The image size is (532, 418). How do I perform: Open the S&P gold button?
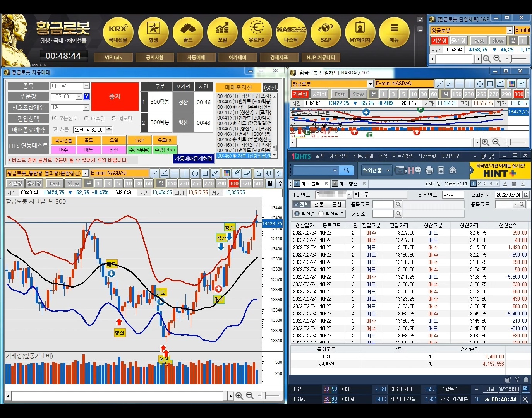[326, 33]
